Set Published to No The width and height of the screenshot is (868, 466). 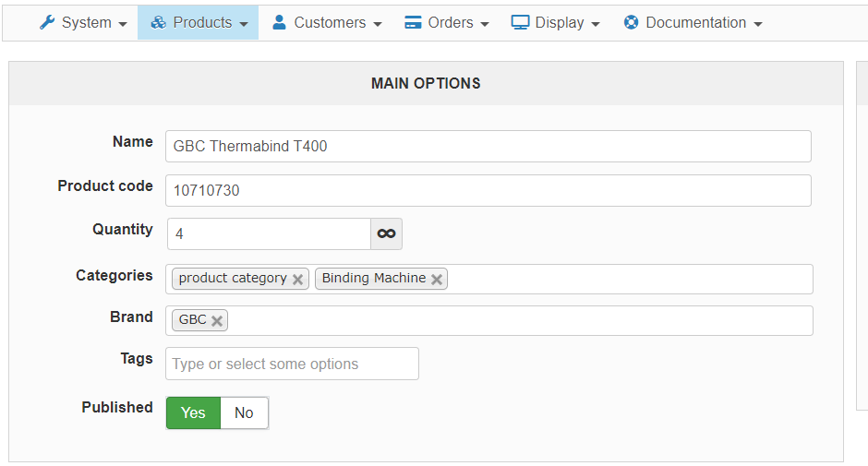tap(244, 413)
